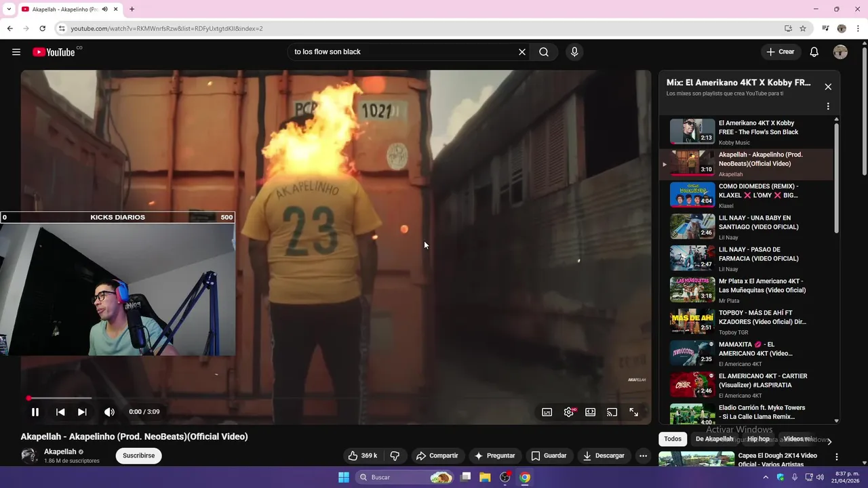Screen dimensions: 868x488
Task: Play LIL NAAY - UNA BABY EN SANTIAGO
Action: click(746, 227)
